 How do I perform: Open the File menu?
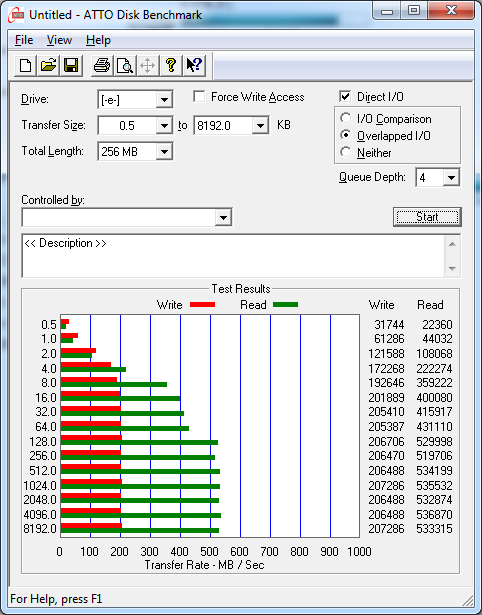click(24, 40)
